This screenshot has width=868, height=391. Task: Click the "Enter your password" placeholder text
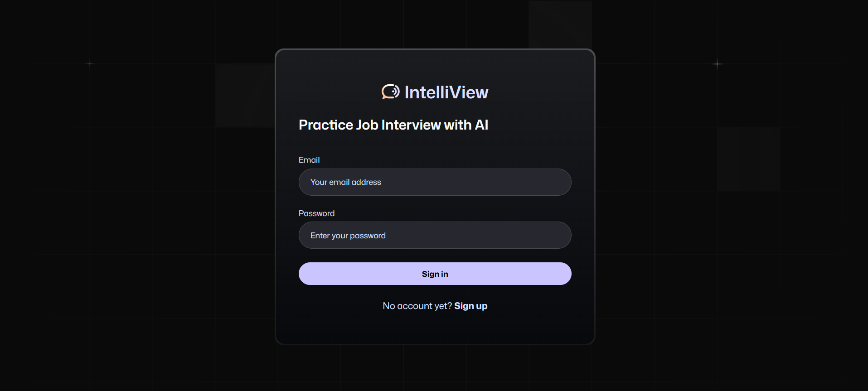point(348,236)
